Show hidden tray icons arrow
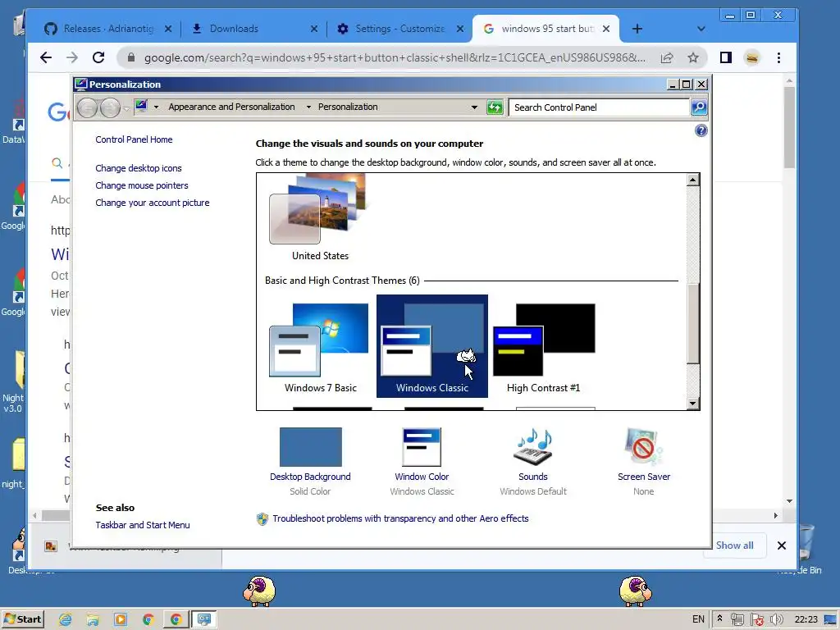The width and height of the screenshot is (840, 630). point(719,619)
